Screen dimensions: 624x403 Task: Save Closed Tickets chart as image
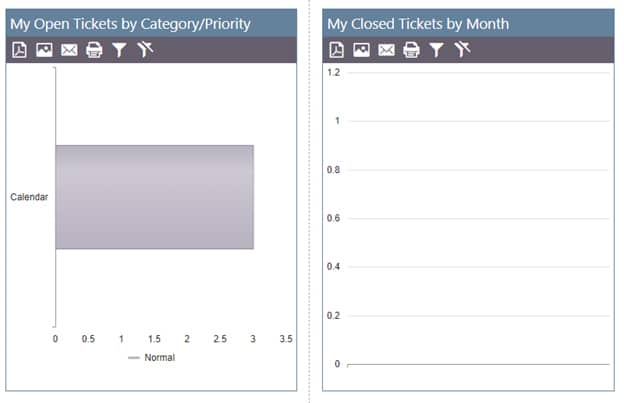tap(361, 50)
